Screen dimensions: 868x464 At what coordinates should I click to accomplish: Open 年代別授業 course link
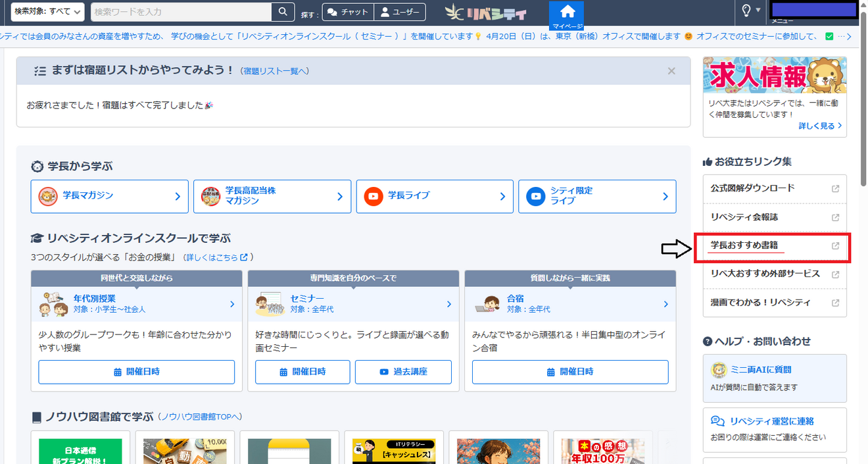pyautogui.click(x=136, y=303)
